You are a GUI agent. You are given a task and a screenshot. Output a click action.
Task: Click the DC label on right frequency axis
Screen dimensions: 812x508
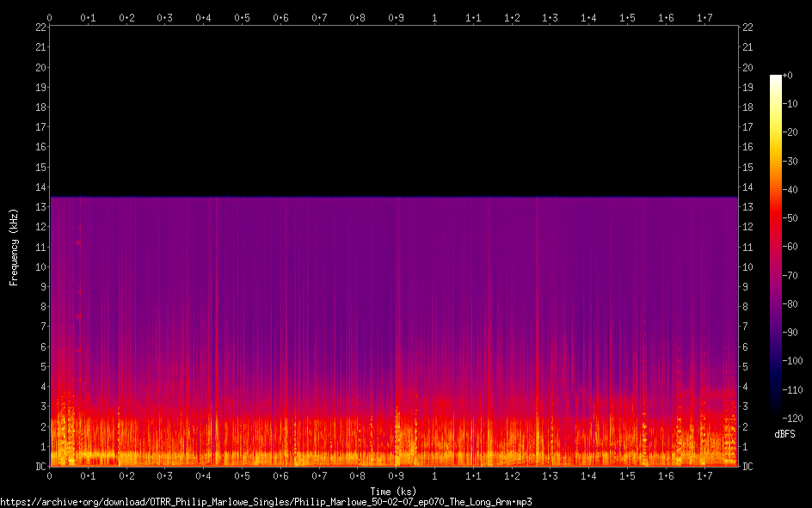click(747, 467)
